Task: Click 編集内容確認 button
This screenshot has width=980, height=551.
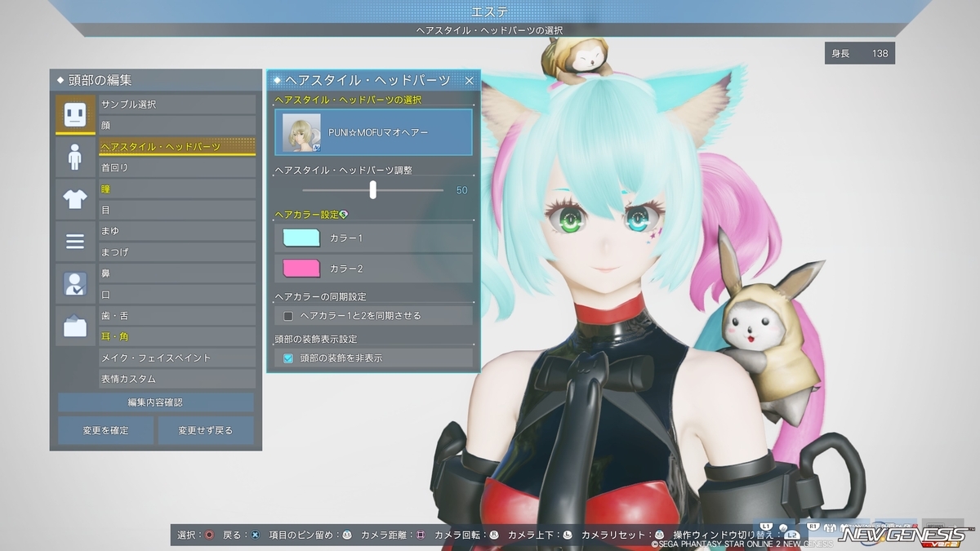Action: pos(156,402)
